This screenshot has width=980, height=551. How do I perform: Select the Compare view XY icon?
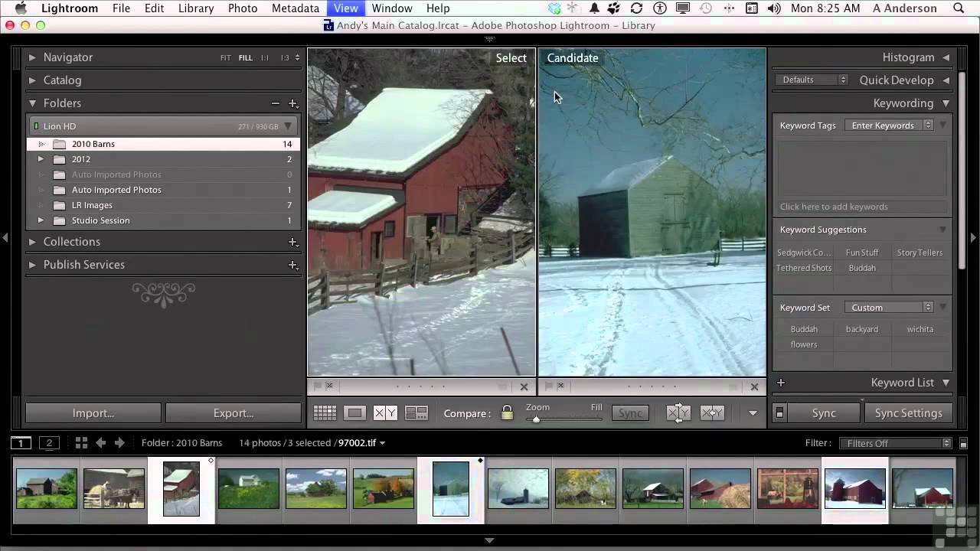click(x=385, y=413)
